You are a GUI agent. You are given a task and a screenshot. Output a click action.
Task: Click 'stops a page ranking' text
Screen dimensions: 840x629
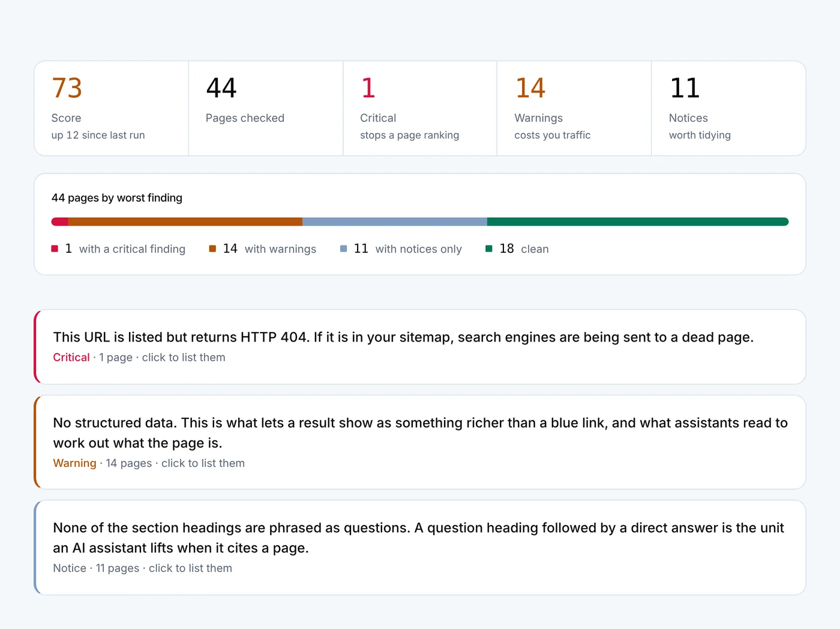click(x=409, y=135)
